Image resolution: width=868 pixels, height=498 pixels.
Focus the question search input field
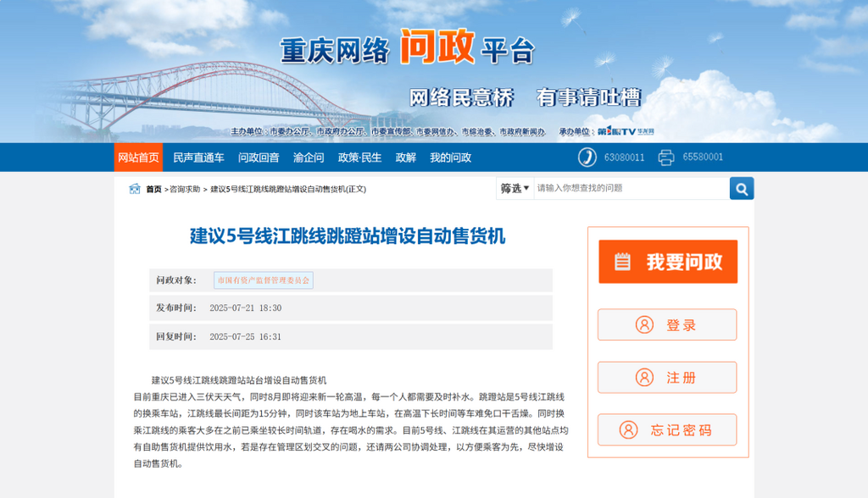click(629, 188)
